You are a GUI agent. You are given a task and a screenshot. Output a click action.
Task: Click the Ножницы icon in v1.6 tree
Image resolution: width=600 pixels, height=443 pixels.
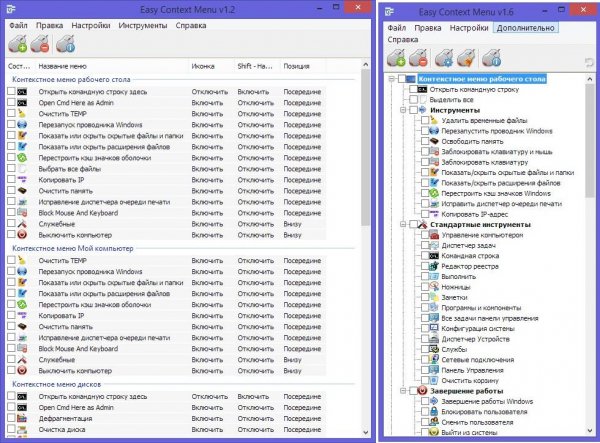[x=434, y=287]
